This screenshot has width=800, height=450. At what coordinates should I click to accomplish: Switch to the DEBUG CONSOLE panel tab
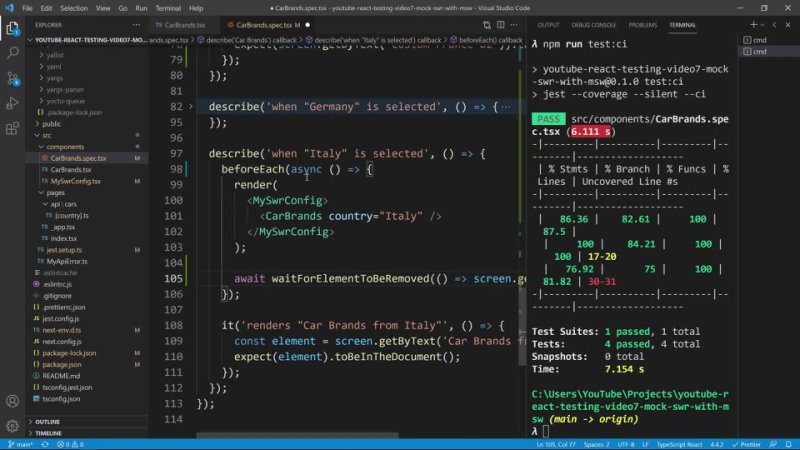click(x=593, y=24)
